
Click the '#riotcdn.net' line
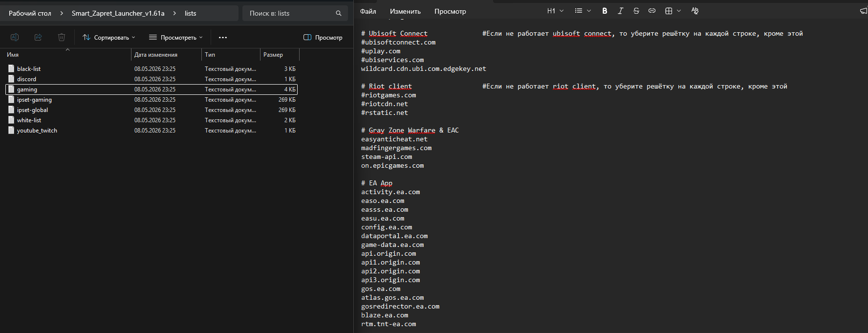[385, 104]
